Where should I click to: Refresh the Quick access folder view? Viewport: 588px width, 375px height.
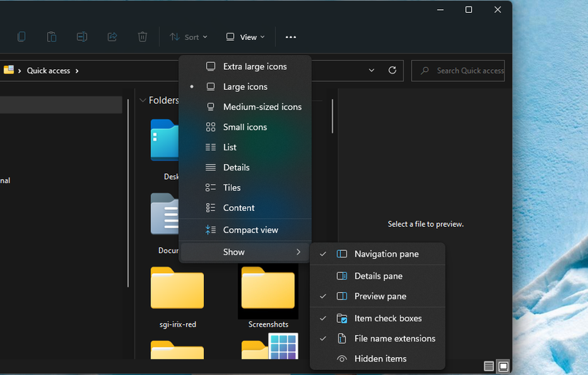coord(392,71)
